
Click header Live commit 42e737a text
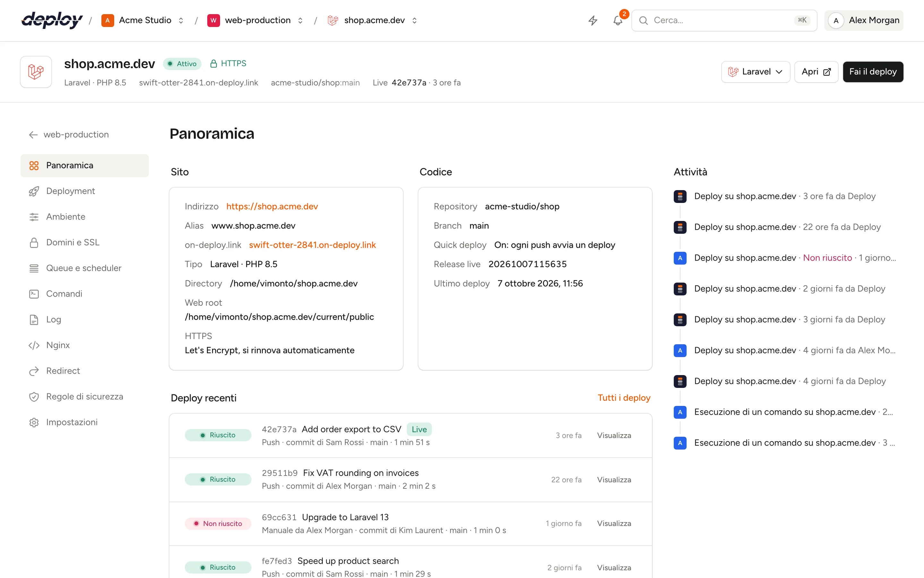tap(409, 83)
